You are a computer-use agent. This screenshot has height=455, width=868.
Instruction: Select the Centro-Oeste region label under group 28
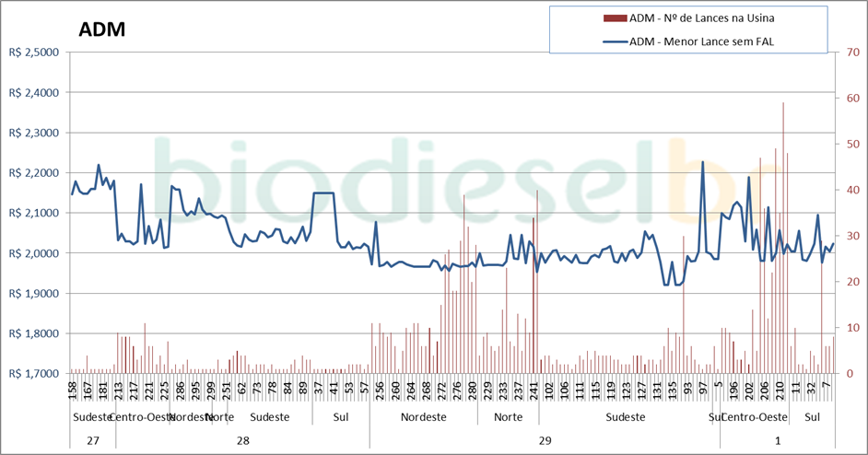(x=142, y=417)
